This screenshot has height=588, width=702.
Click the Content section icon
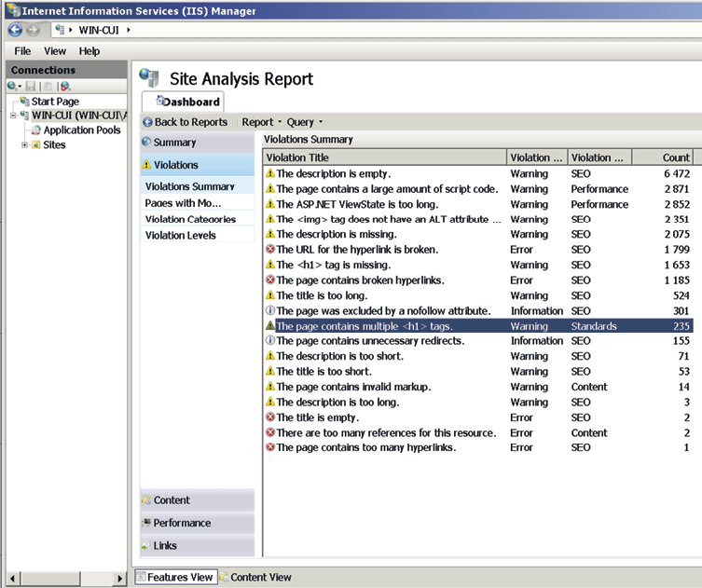point(146,499)
